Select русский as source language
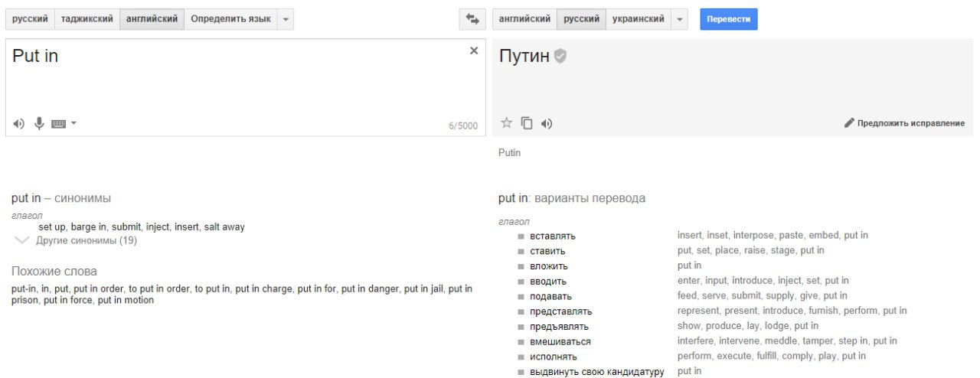The image size is (980, 378). coord(31,19)
